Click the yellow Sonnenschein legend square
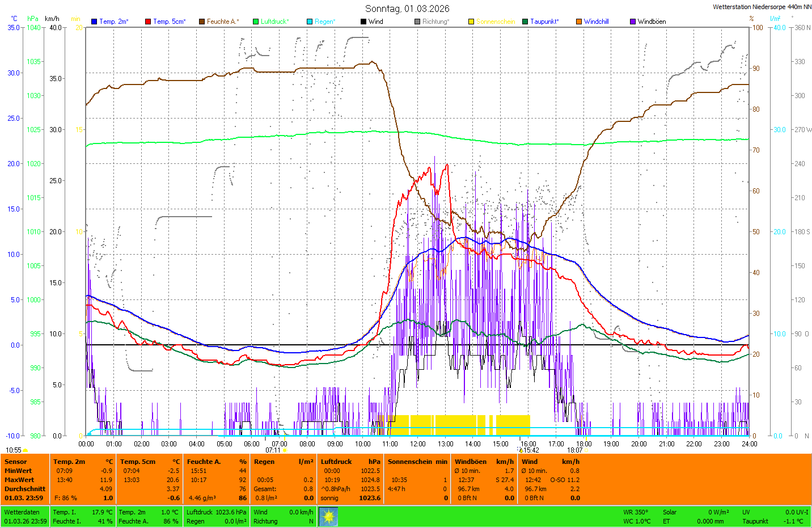 (471, 22)
